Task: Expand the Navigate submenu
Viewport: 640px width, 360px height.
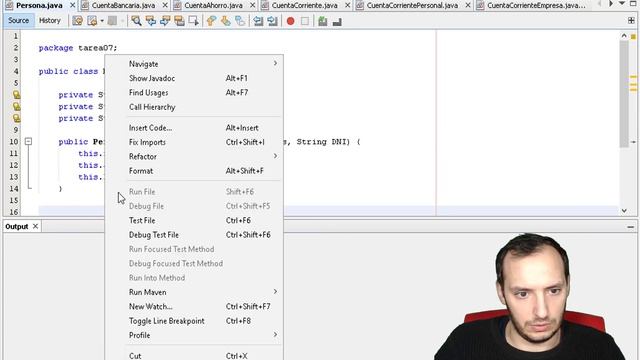Action: (194, 64)
